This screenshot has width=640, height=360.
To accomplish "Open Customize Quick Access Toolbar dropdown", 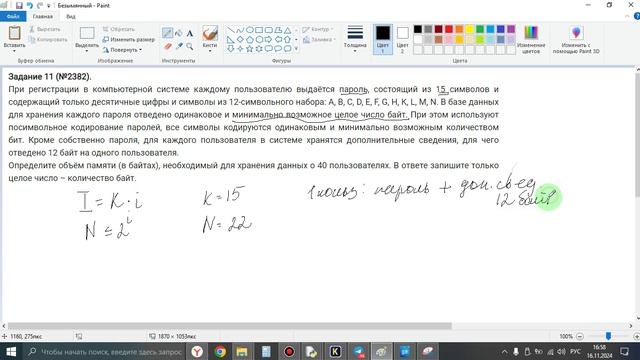I will (49, 6).
